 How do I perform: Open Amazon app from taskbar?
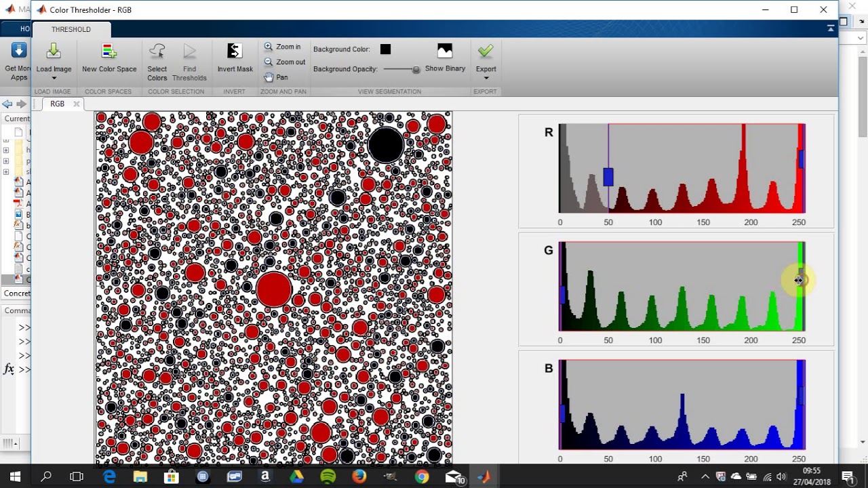[x=265, y=476]
